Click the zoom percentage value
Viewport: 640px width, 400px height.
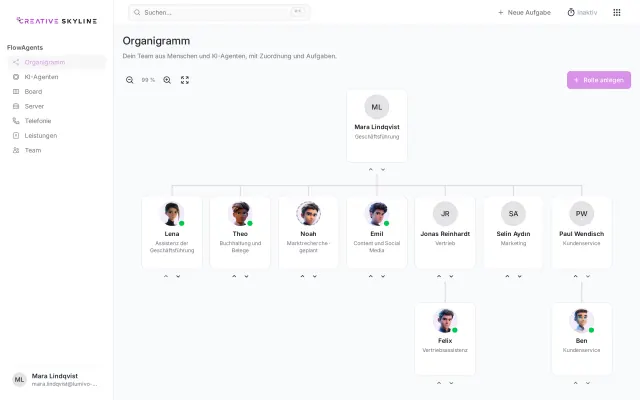[x=148, y=80]
